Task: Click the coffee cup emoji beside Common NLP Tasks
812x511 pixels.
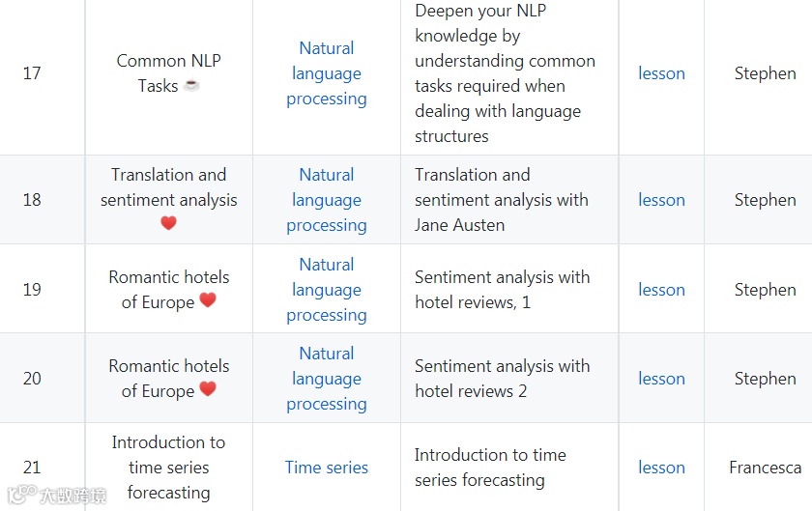Action: point(191,84)
